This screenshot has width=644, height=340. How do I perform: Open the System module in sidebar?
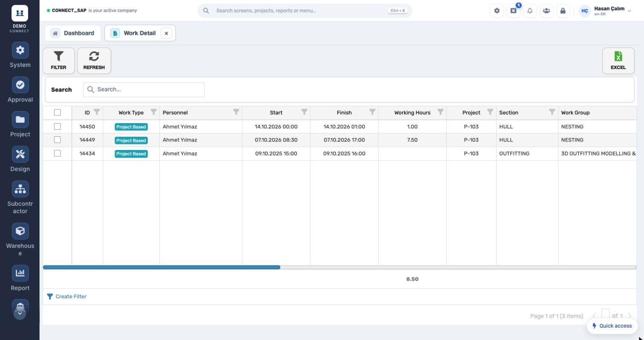(20, 55)
